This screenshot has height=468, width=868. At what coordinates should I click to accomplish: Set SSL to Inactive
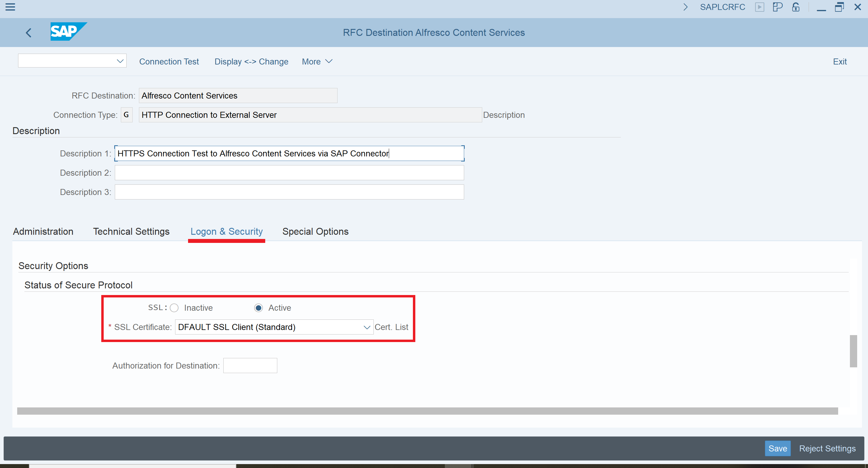[x=174, y=308]
